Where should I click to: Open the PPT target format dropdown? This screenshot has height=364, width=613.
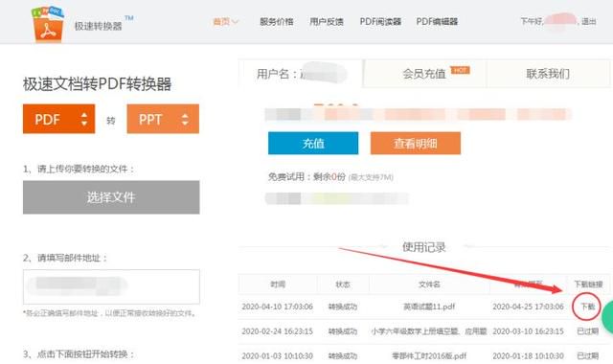[x=163, y=119]
